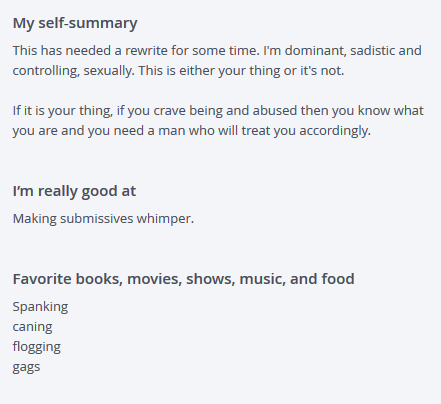The height and width of the screenshot is (404, 441).
Task: Click the "Favorite books, movies, shows" heading
Action: [x=183, y=279]
